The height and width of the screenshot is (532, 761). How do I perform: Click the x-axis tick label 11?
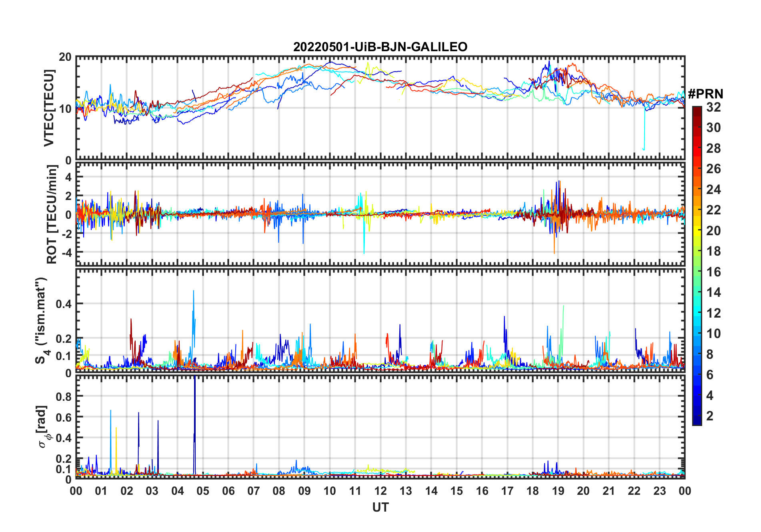click(355, 491)
